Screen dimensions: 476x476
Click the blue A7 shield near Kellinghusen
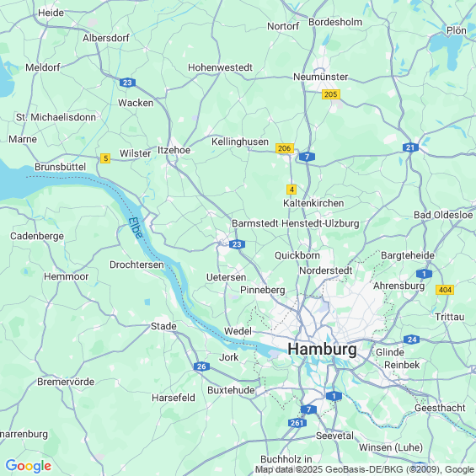pyautogui.click(x=307, y=157)
